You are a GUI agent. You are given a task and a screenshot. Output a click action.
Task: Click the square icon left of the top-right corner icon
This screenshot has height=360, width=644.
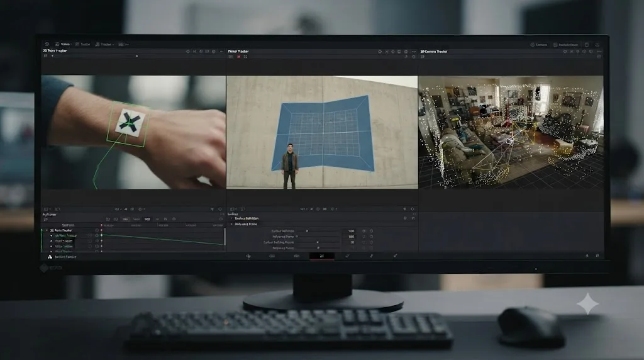click(x=587, y=45)
